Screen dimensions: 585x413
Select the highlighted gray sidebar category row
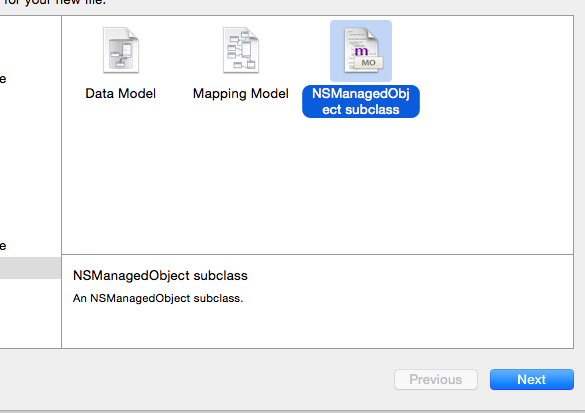pyautogui.click(x=30, y=267)
